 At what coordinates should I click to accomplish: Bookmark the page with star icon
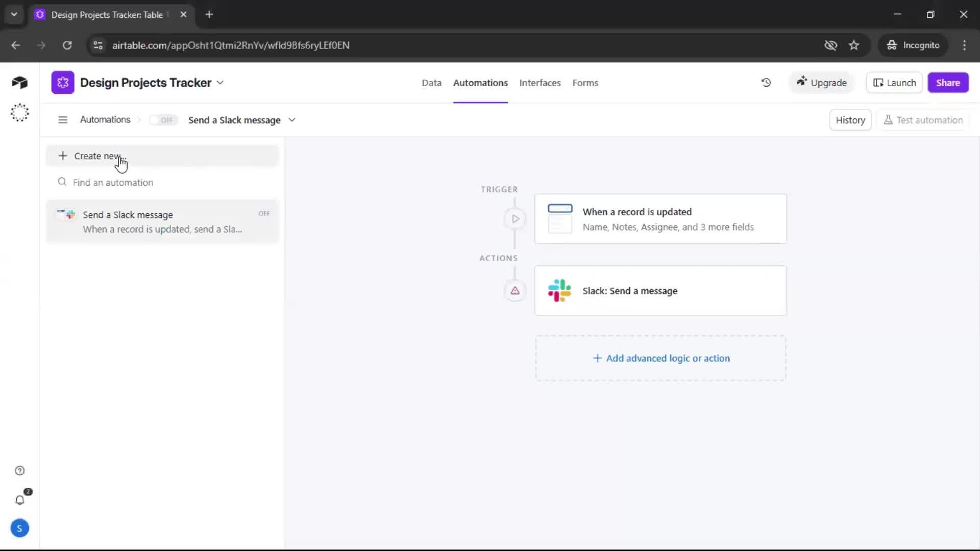[x=854, y=45]
